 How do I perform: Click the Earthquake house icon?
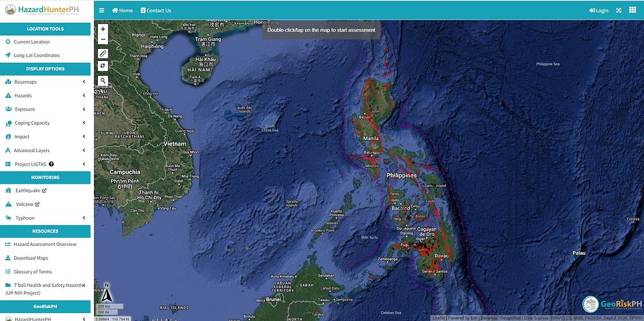pyautogui.click(x=8, y=191)
